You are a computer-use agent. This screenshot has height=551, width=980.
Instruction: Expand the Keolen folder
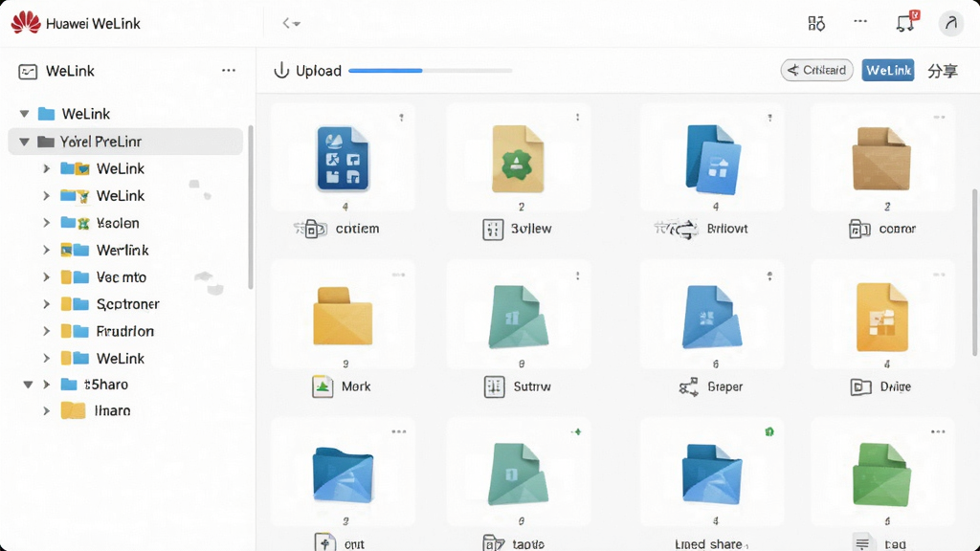tap(46, 223)
